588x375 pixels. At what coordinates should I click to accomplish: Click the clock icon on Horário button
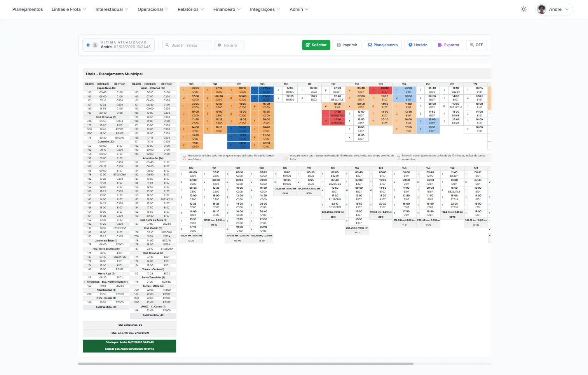tap(411, 45)
